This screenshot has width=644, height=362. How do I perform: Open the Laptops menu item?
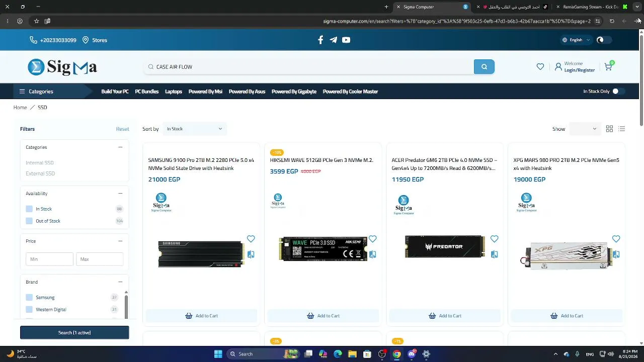[174, 92]
